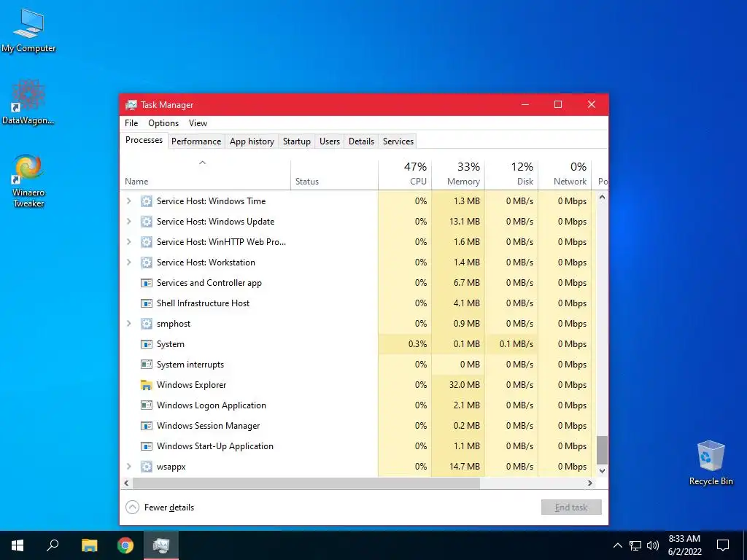Image resolution: width=747 pixels, height=560 pixels.
Task: Select the 32.0 MB memory cell
Action: click(458, 385)
